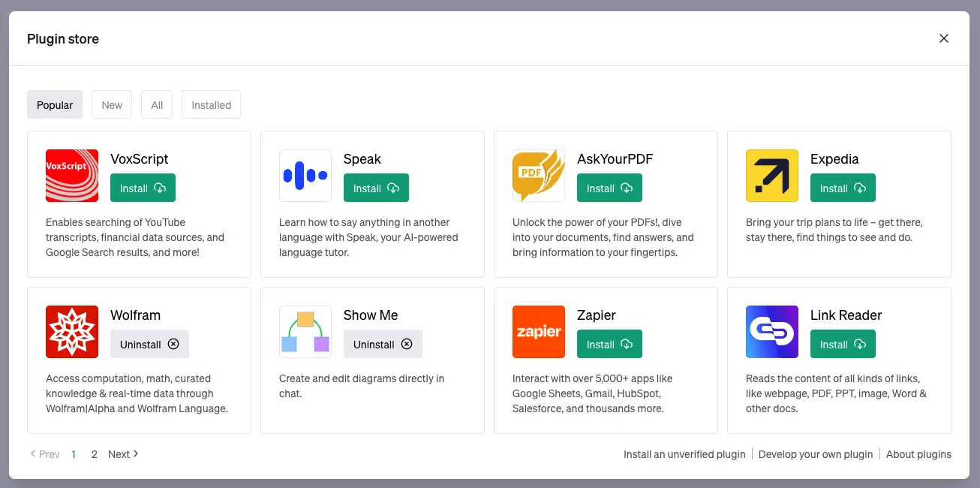Click the AskYourPDF plugin icon
Viewport: 980px width, 488px height.
pyautogui.click(x=538, y=175)
